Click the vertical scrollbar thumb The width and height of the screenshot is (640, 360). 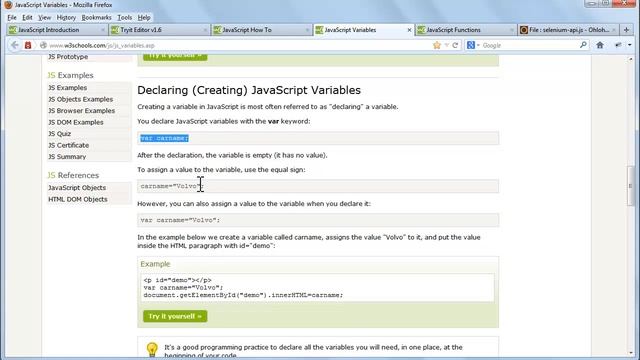click(631, 186)
